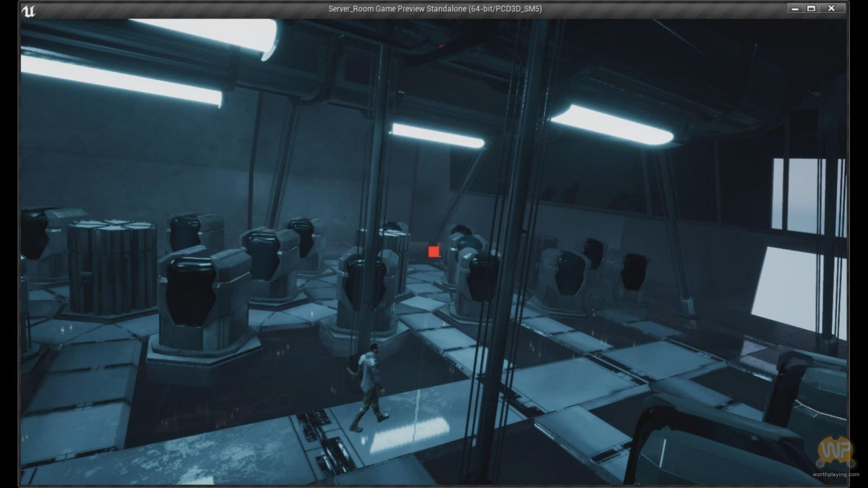
Task: Click the Unreal Engine logo icon
Action: tap(28, 11)
